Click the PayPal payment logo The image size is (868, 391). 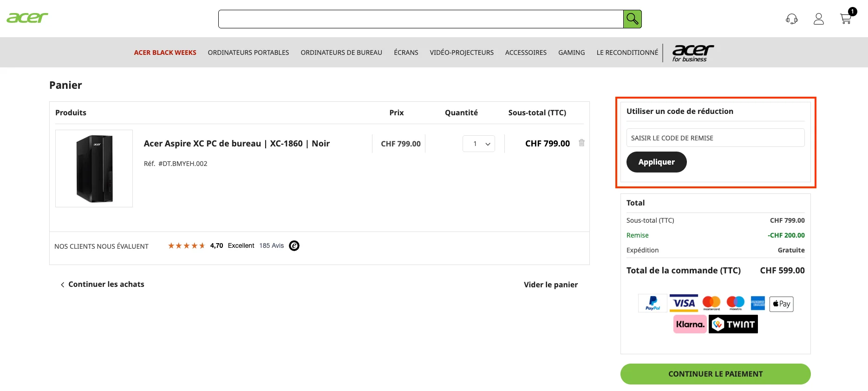click(x=653, y=303)
